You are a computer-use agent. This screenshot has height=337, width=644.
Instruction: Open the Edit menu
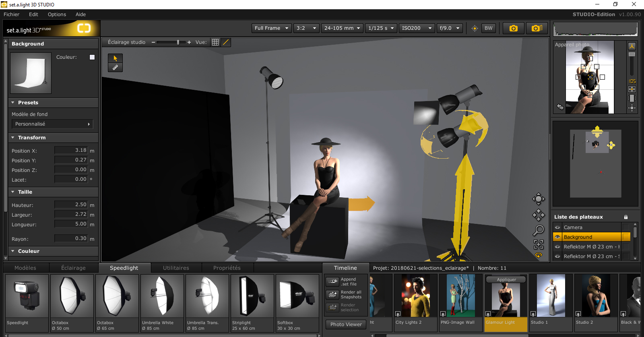click(x=33, y=14)
